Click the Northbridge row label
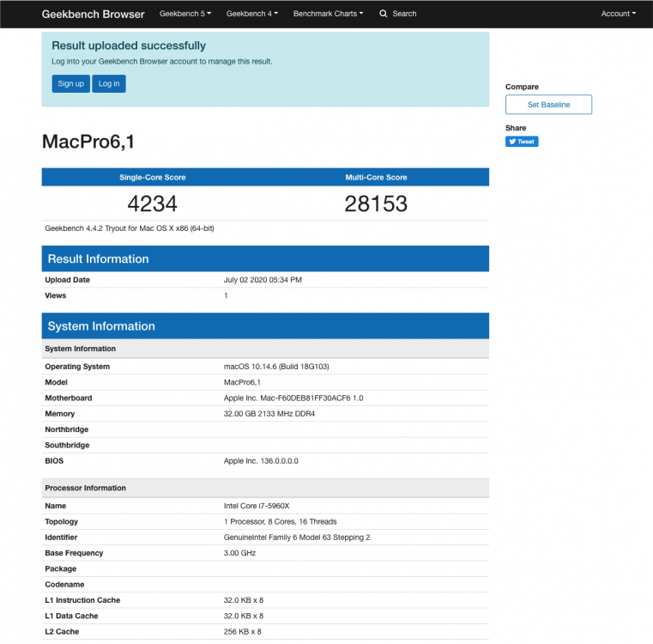The height and width of the screenshot is (644, 653). pyautogui.click(x=67, y=429)
